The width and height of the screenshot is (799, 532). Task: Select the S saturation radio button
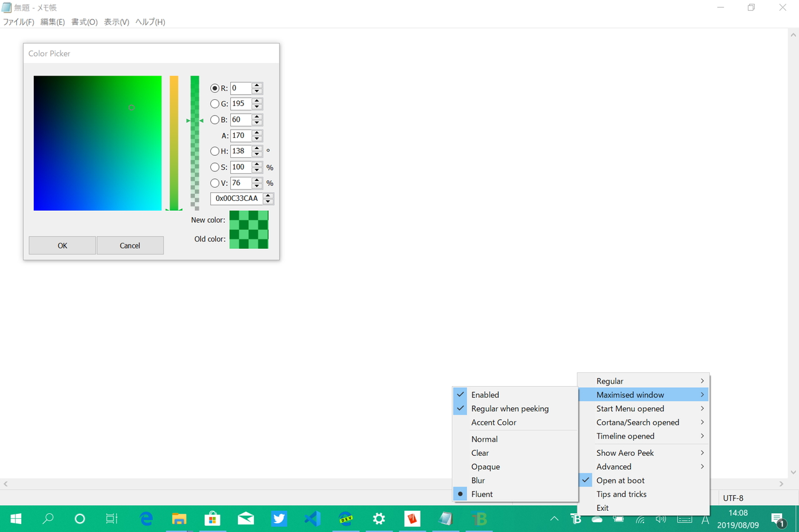coord(215,167)
